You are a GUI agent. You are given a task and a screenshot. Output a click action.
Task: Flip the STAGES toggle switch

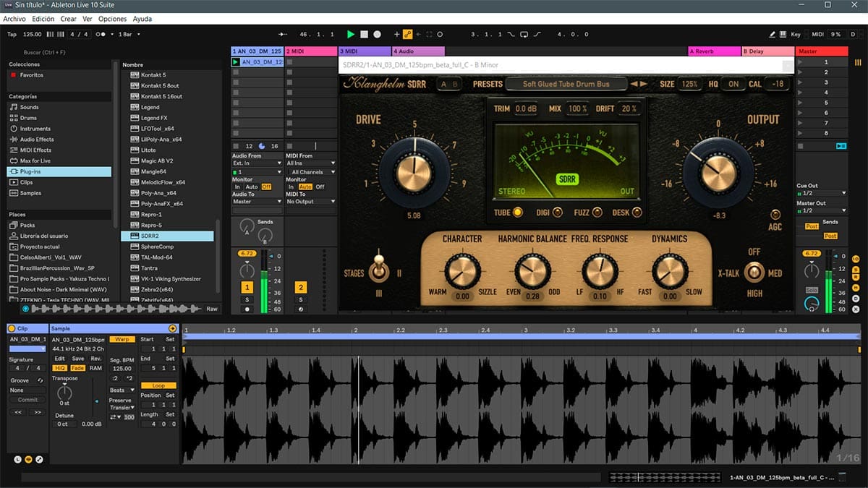pyautogui.click(x=378, y=270)
